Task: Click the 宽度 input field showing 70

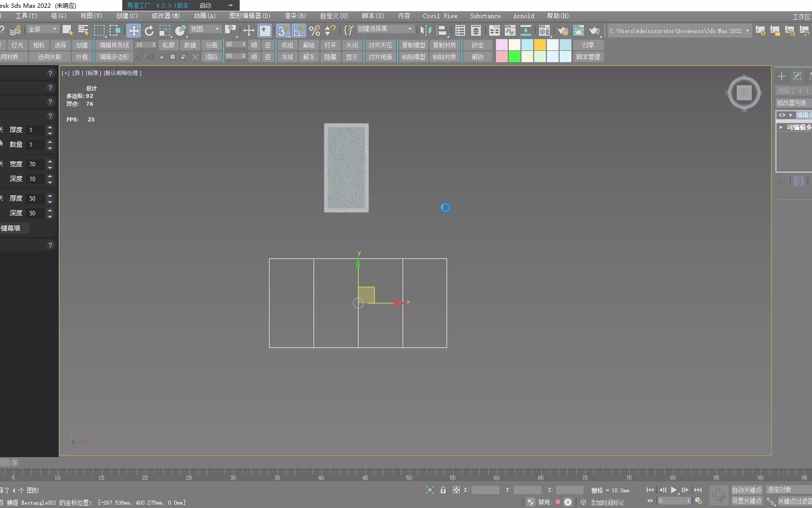Action: coord(36,164)
